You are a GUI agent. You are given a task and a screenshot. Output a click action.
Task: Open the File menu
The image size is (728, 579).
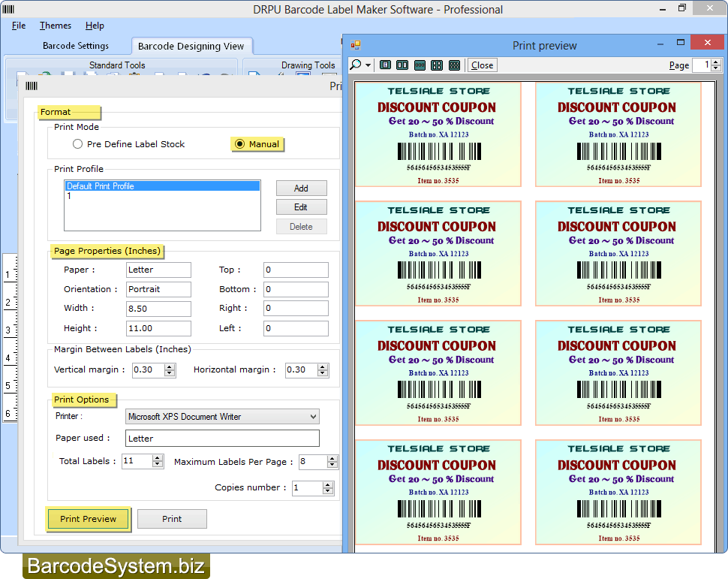(19, 26)
